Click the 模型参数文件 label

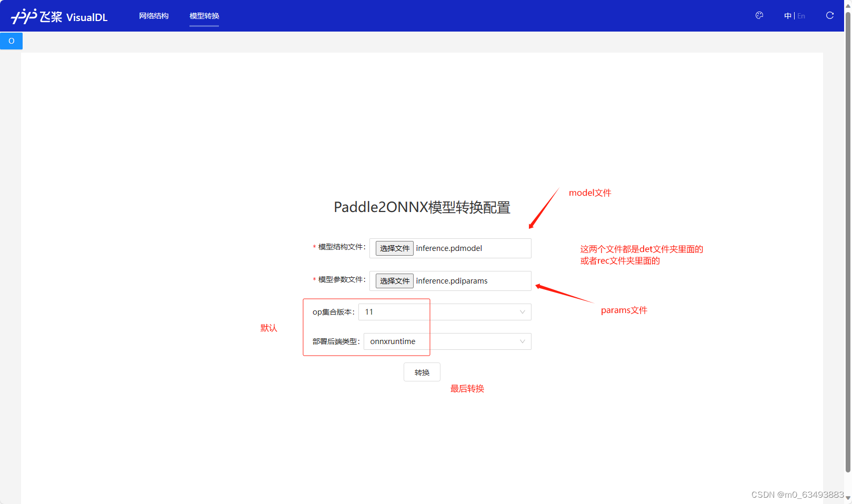[342, 279]
